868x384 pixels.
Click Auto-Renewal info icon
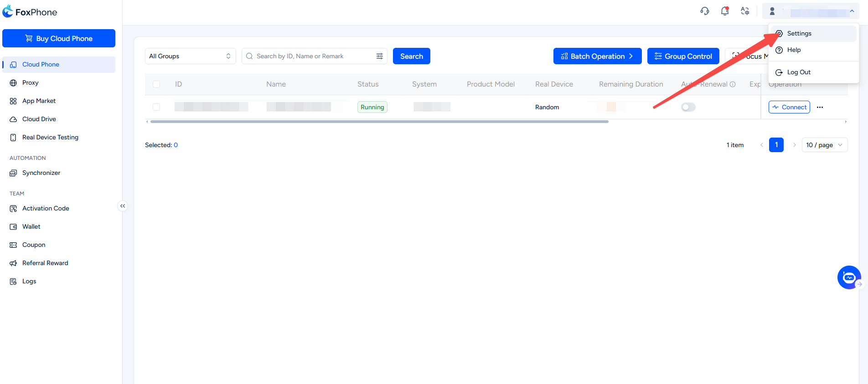(x=733, y=84)
